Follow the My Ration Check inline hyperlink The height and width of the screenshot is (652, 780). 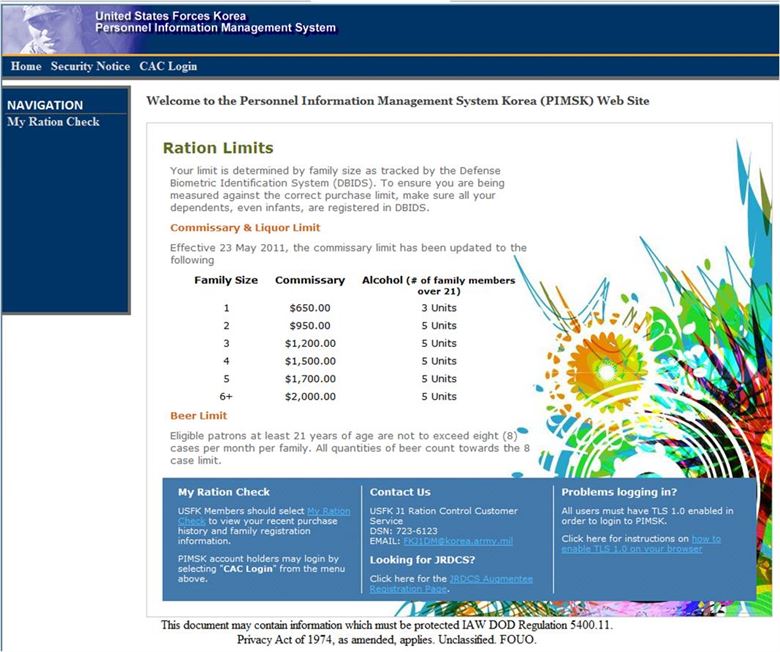pos(328,511)
